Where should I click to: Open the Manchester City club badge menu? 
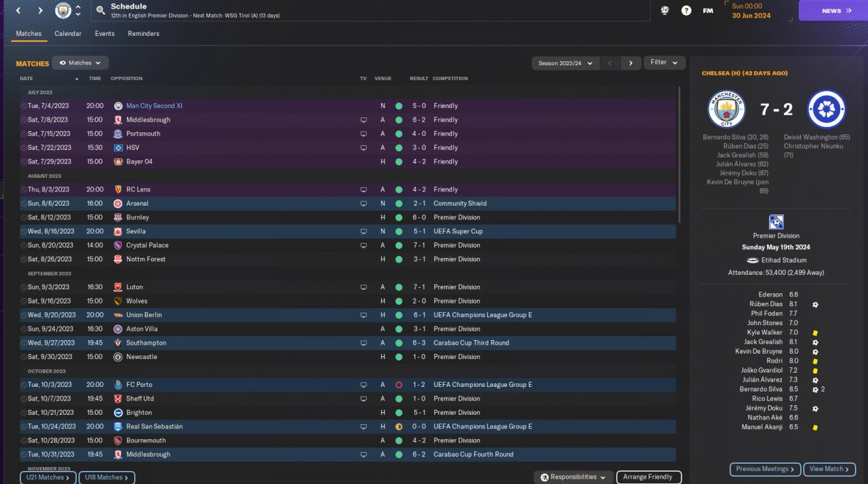(x=63, y=11)
